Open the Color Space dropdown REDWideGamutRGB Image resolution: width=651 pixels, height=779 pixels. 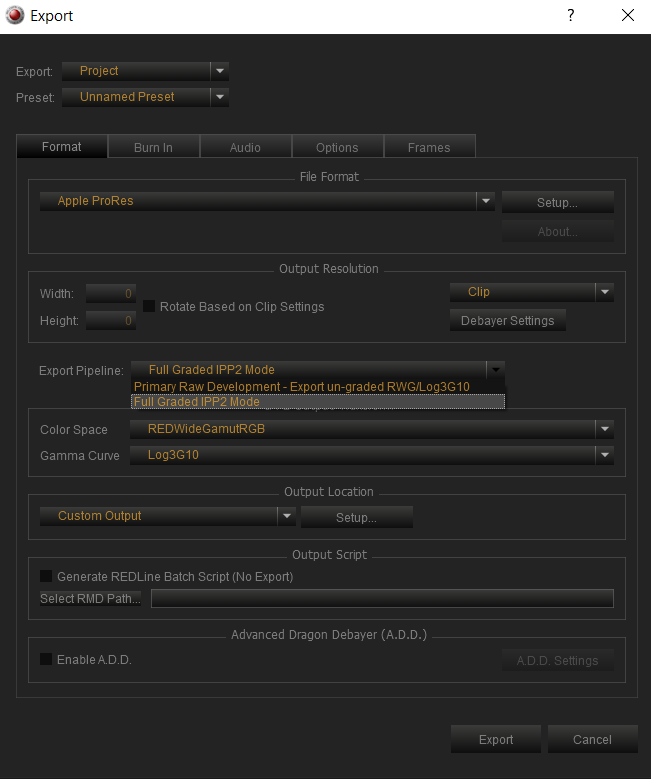[x=372, y=429]
